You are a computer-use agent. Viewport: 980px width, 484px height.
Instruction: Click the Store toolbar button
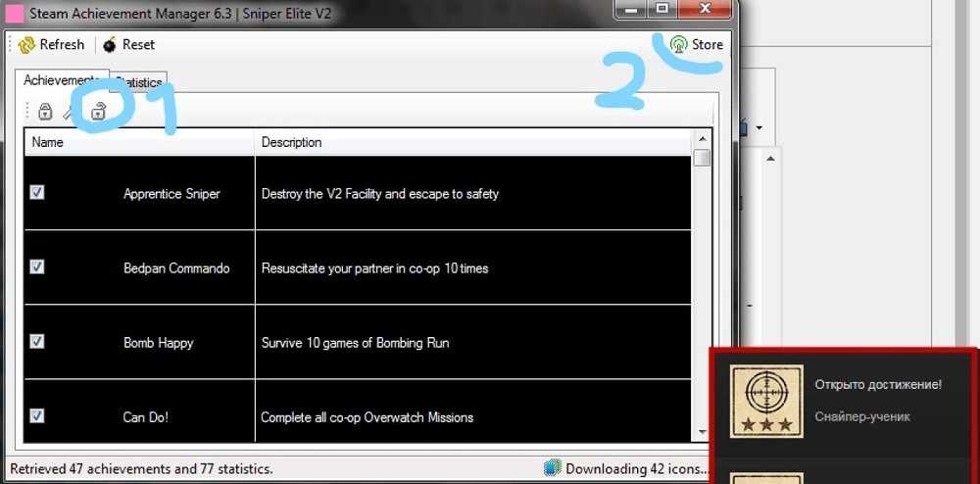pos(696,44)
